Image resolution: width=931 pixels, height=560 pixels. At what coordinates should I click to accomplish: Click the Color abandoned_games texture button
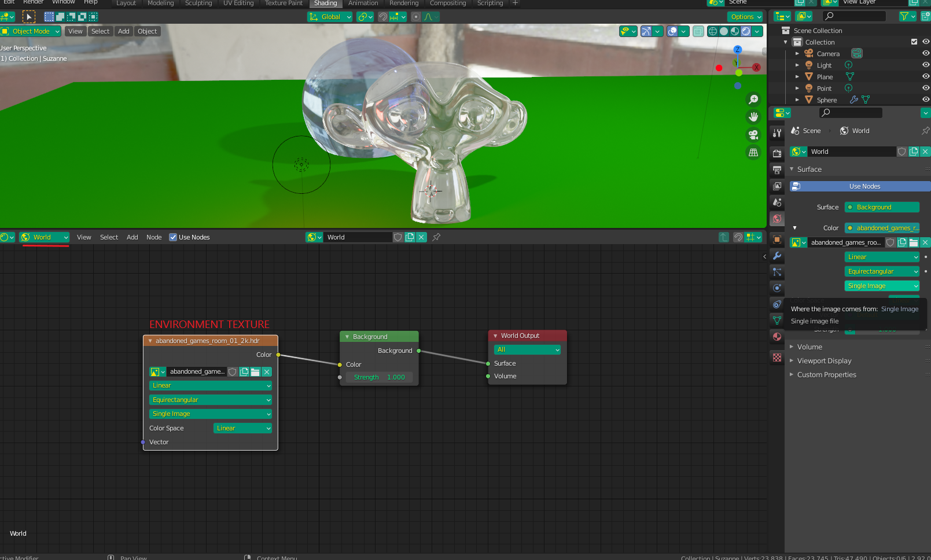(882, 228)
